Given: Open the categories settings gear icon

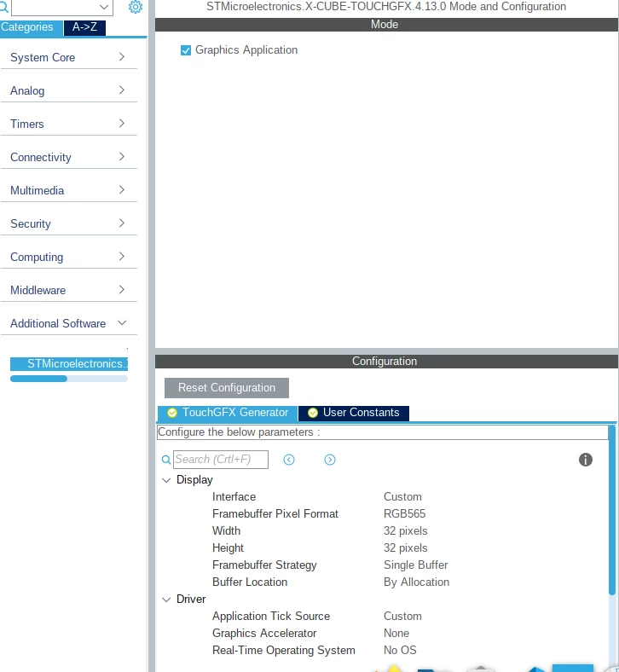Looking at the screenshot, I should 136,7.
